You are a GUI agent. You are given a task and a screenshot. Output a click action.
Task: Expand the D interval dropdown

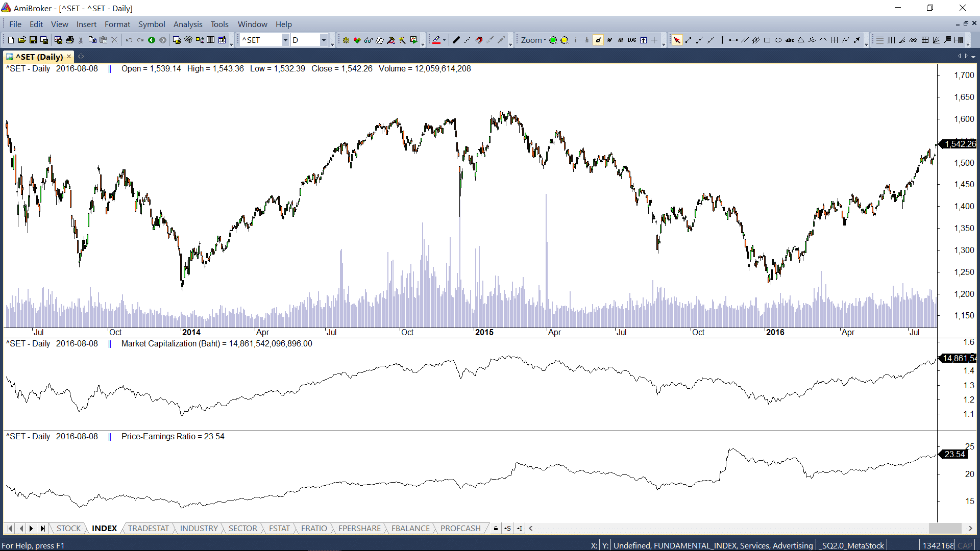pyautogui.click(x=324, y=40)
